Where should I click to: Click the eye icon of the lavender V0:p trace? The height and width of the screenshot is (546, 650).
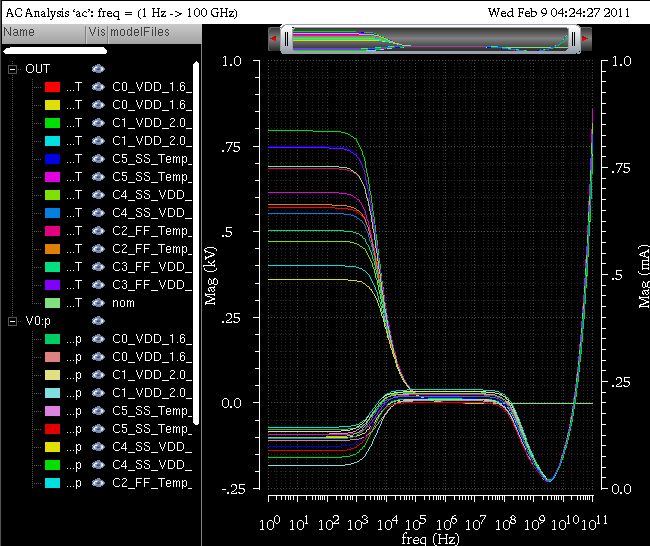pos(98,411)
